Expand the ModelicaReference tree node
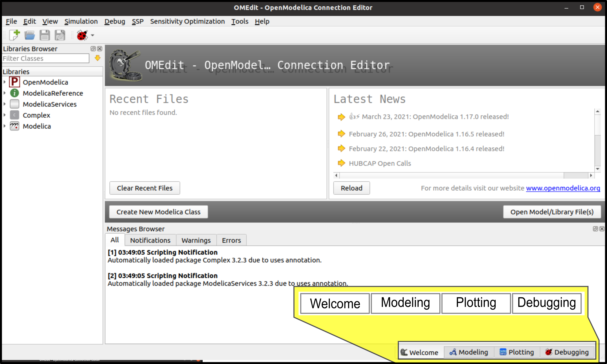 click(x=5, y=93)
